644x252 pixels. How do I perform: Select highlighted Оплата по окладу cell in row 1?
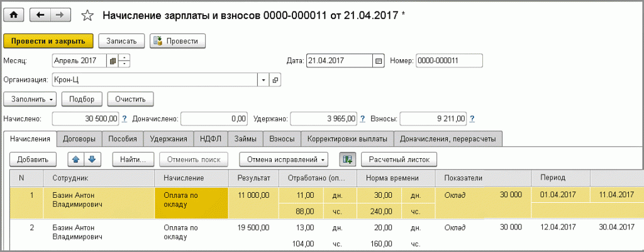click(x=191, y=203)
